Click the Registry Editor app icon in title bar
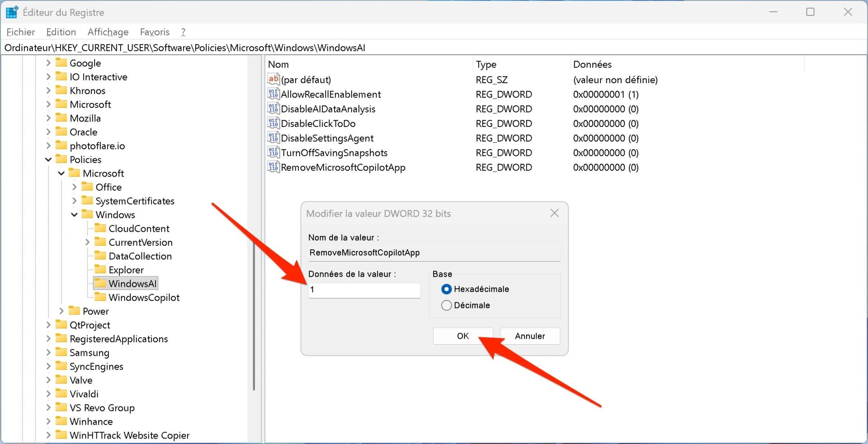The image size is (868, 444). (x=12, y=12)
